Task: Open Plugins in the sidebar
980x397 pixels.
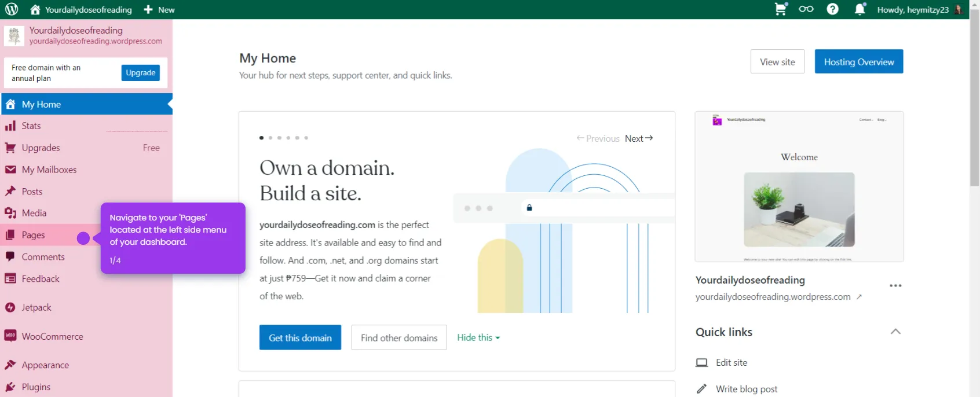Action: pyautogui.click(x=85, y=387)
